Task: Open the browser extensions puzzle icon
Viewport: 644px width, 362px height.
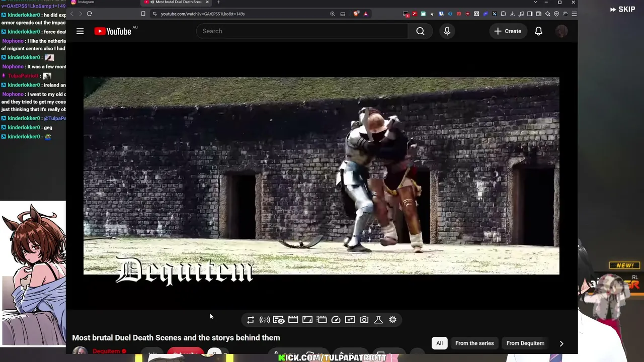Action: coord(503,14)
